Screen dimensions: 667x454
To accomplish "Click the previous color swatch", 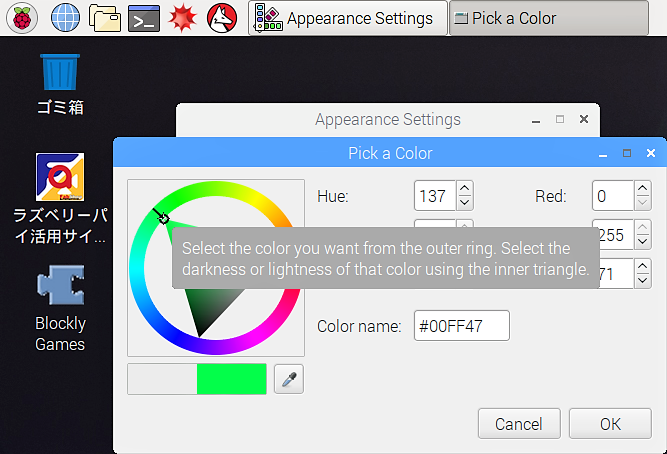I will (162, 379).
